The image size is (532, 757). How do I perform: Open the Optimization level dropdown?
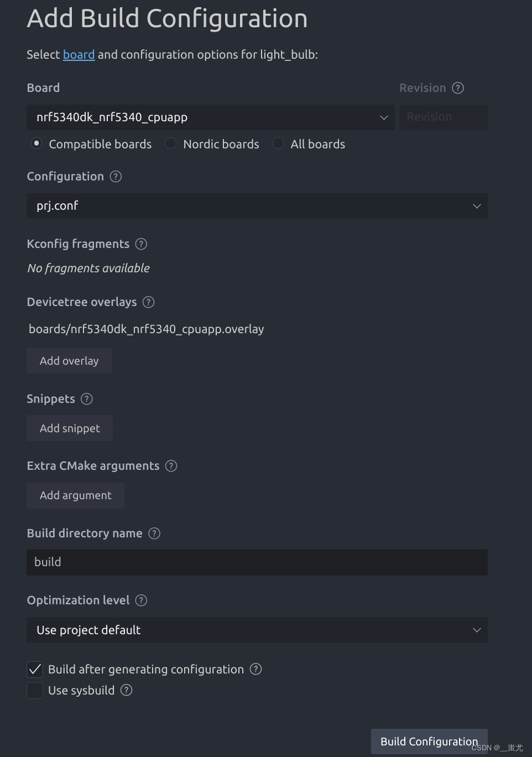tap(257, 630)
